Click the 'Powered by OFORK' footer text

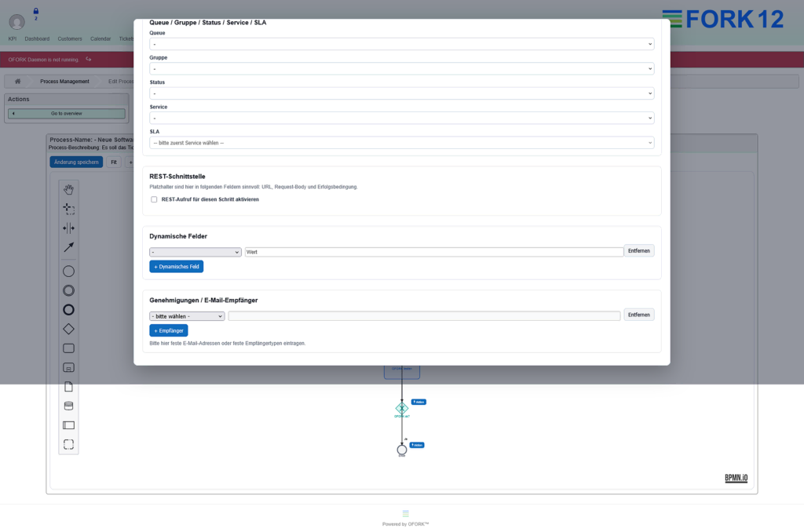click(405, 524)
